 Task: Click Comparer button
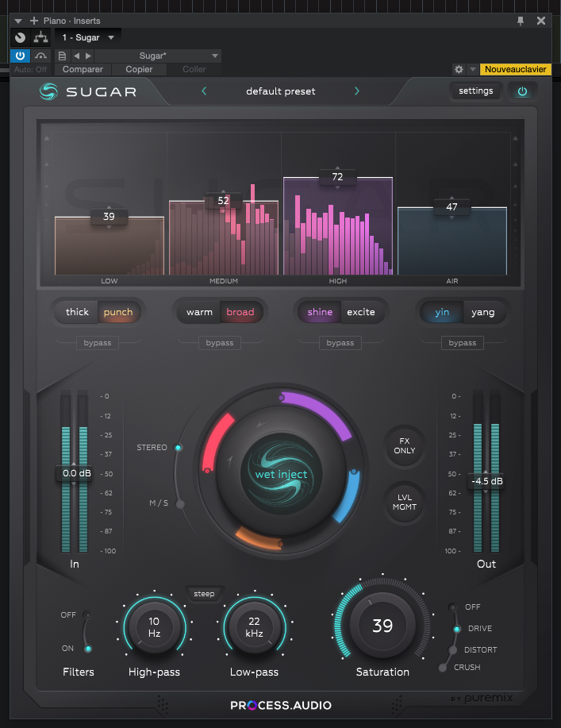tap(83, 69)
